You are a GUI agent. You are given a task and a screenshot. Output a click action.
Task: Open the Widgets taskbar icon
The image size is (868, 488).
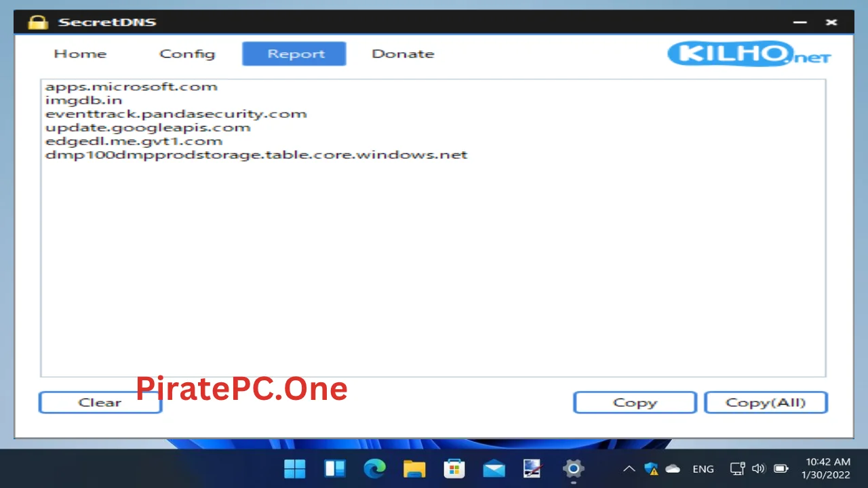click(x=335, y=468)
